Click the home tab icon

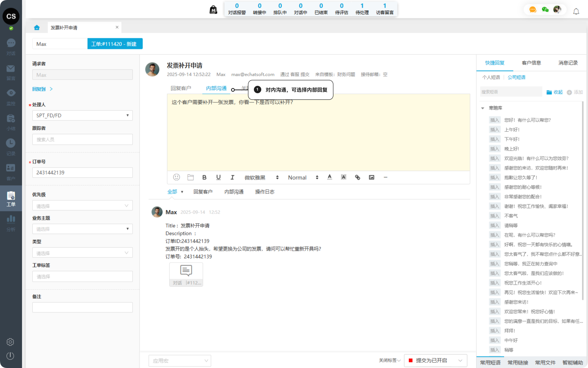[x=37, y=28]
